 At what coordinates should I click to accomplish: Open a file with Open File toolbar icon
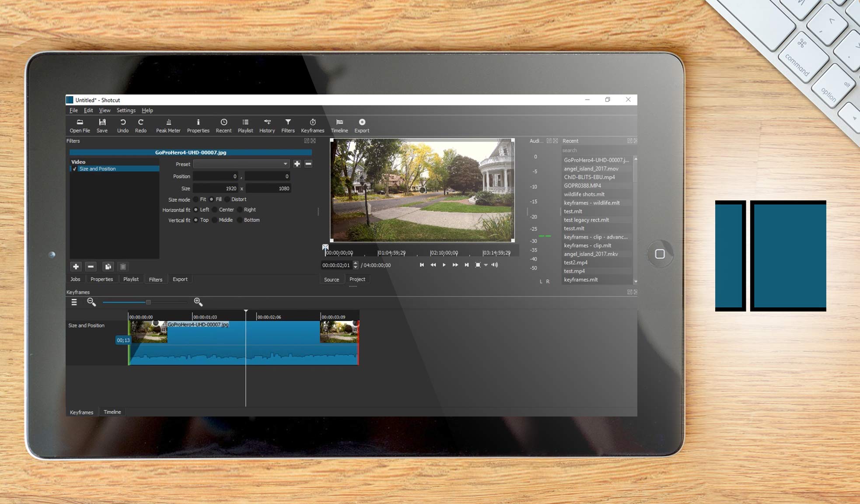point(79,126)
